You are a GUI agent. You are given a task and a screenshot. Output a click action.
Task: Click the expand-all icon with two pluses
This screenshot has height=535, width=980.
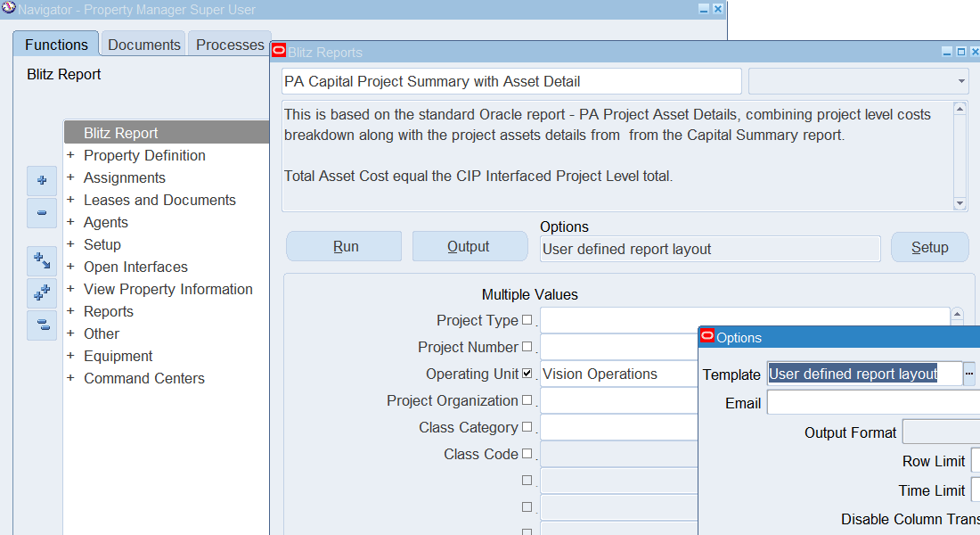point(42,292)
